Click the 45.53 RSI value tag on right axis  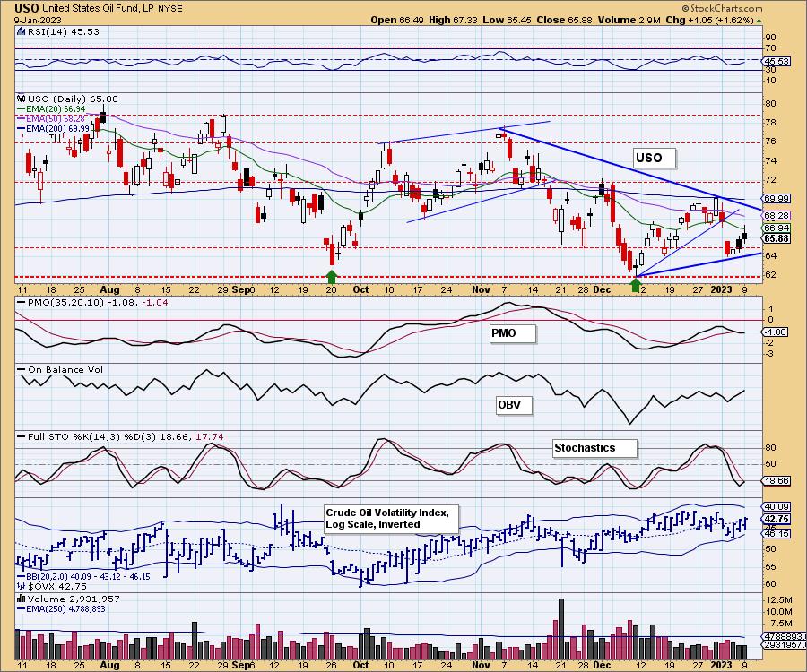(777, 61)
